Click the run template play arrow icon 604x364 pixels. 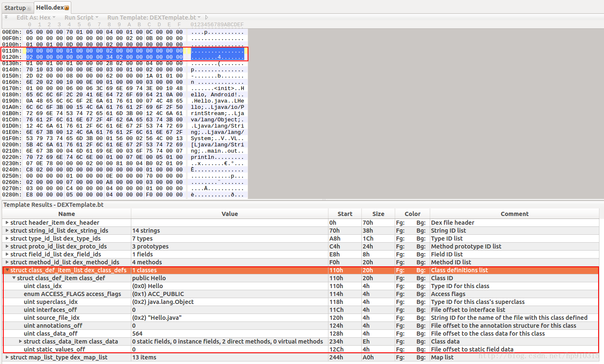click(x=207, y=18)
